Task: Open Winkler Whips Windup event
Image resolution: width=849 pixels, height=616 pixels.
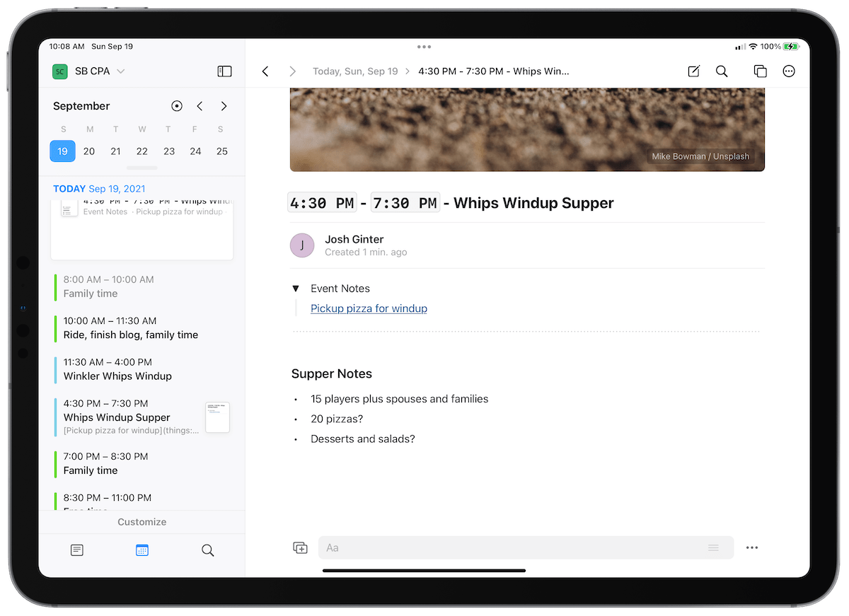Action: [x=142, y=369]
